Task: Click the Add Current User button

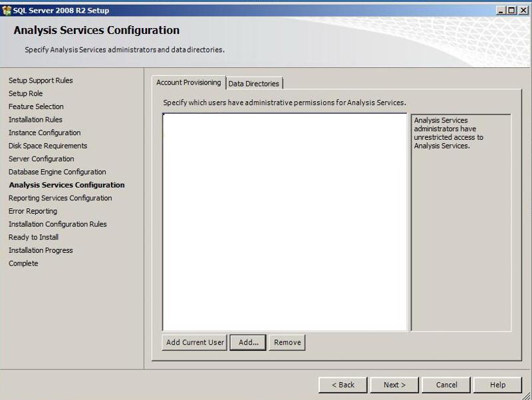Action: pos(195,342)
